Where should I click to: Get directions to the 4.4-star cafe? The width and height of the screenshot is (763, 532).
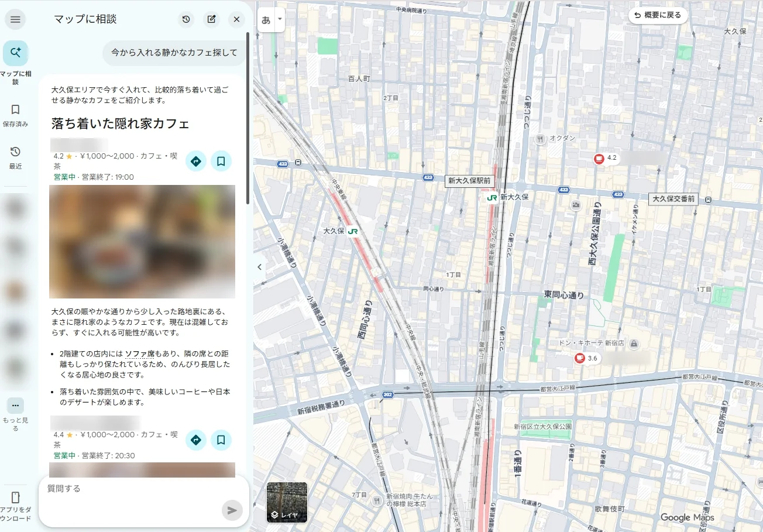click(196, 440)
